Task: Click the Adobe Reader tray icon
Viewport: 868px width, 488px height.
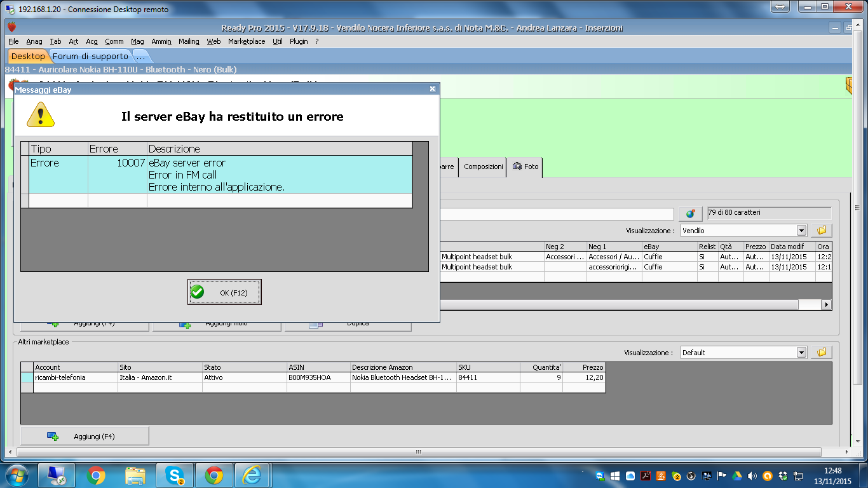Action: click(646, 476)
